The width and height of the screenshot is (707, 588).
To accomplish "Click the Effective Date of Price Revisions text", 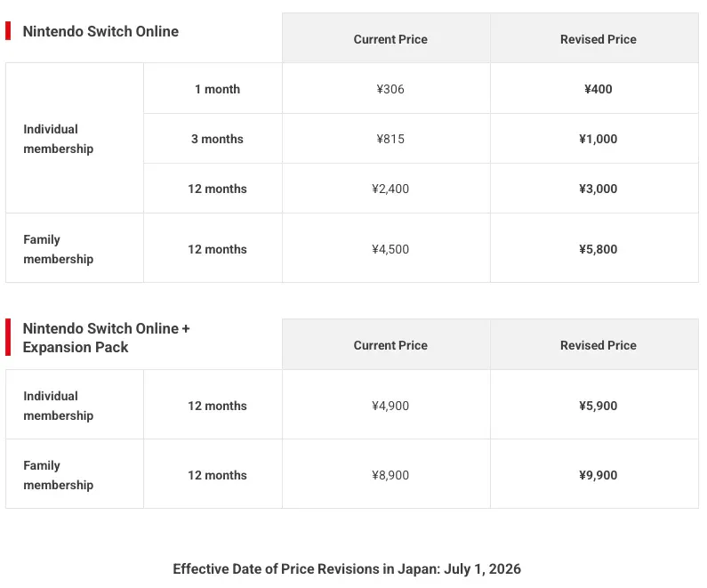I will (x=347, y=569).
